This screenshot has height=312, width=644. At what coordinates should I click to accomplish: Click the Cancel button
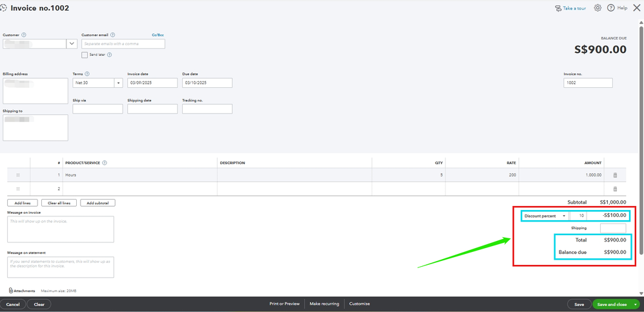[x=13, y=304]
